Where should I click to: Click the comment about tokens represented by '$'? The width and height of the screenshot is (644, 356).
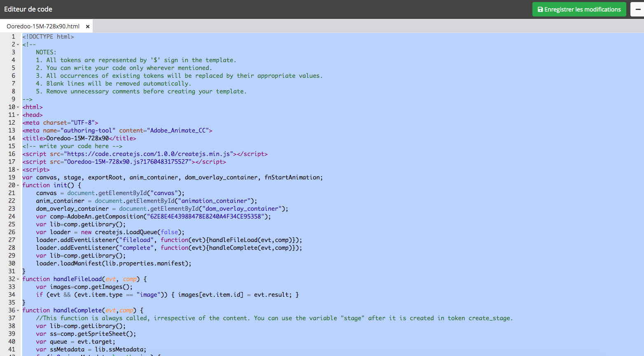coord(136,60)
